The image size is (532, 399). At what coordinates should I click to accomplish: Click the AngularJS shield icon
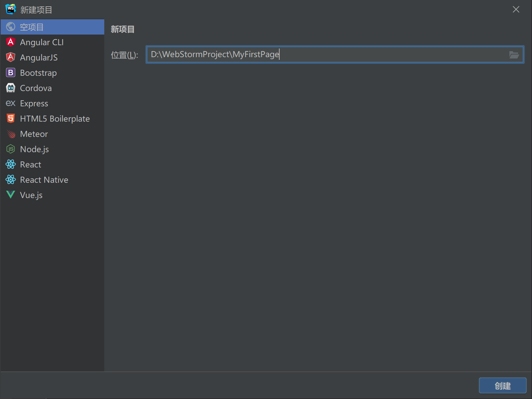coord(11,57)
